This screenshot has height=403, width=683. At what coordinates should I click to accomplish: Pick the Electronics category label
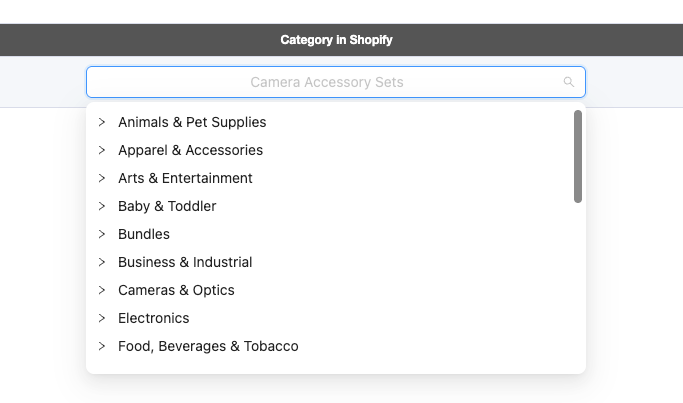click(x=154, y=318)
